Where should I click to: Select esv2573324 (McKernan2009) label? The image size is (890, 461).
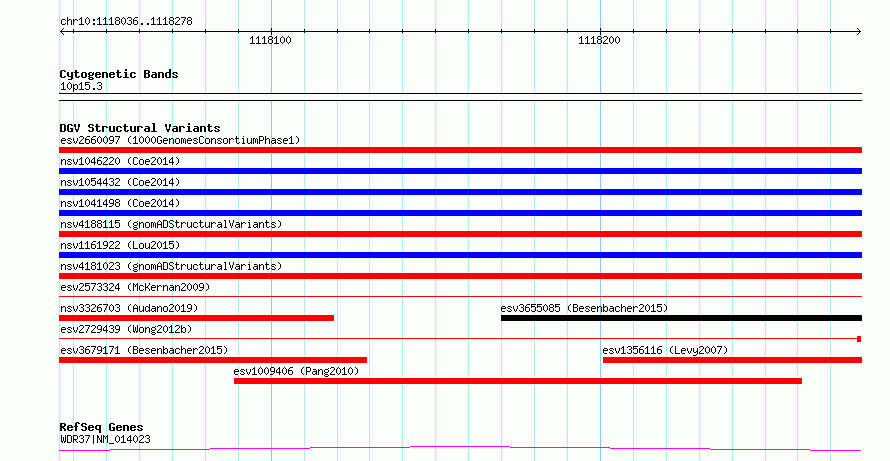tap(135, 287)
